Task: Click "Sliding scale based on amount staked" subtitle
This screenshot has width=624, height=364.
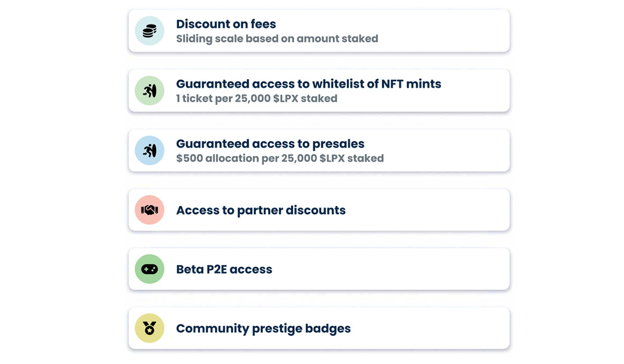Action: 277,38
